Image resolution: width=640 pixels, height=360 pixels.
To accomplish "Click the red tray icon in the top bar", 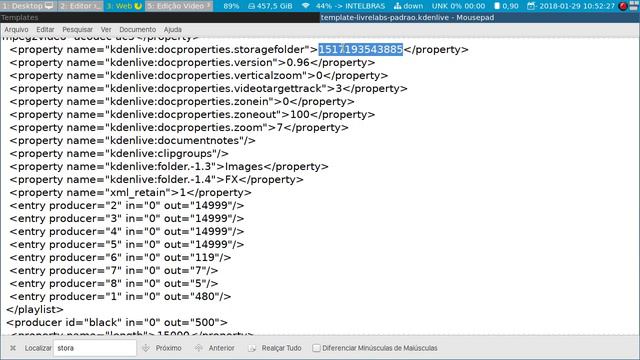I will pos(623,6).
